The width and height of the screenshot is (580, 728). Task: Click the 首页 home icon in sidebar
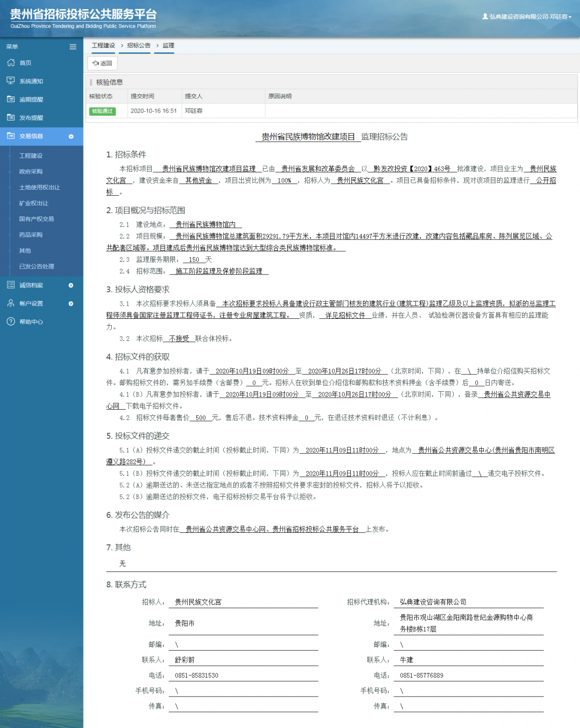tap(11, 63)
